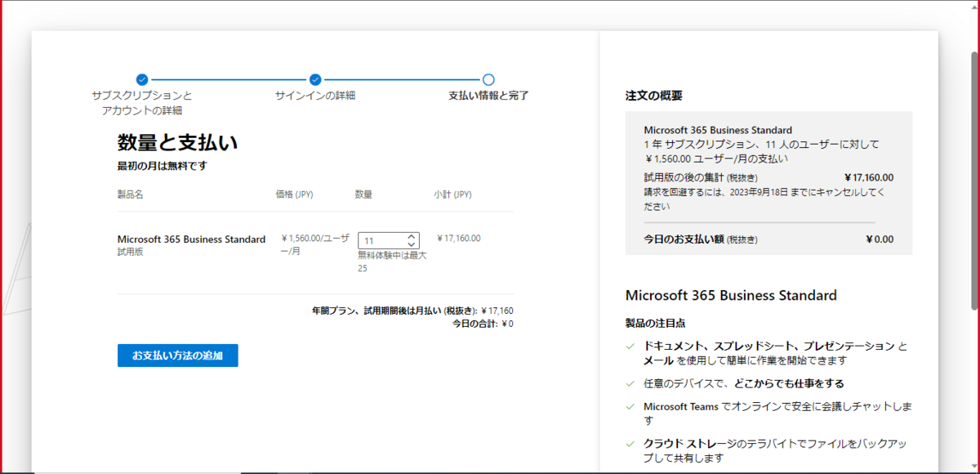Click the ¥0.00 amount in summary
This screenshot has width=980, height=474.
880,239
